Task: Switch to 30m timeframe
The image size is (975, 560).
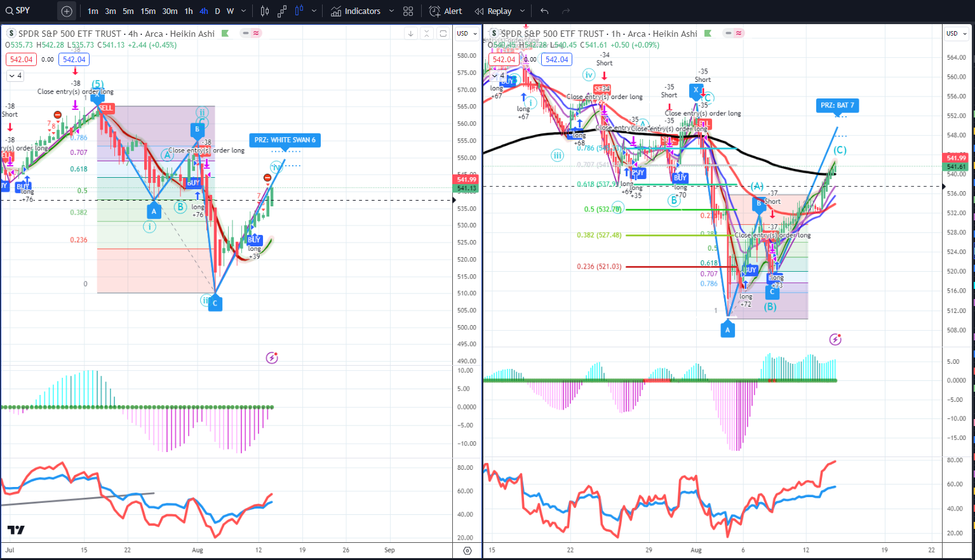Action: point(170,11)
